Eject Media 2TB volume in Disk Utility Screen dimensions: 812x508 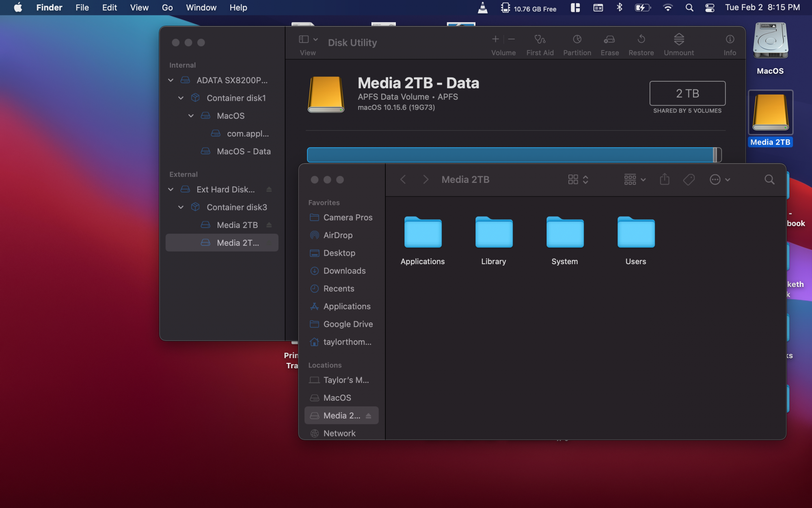coord(269,225)
